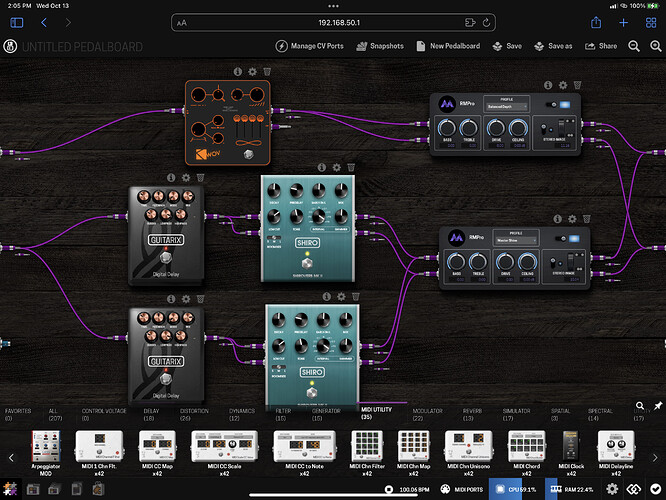Open the pedalboards library icon

coord(33,489)
